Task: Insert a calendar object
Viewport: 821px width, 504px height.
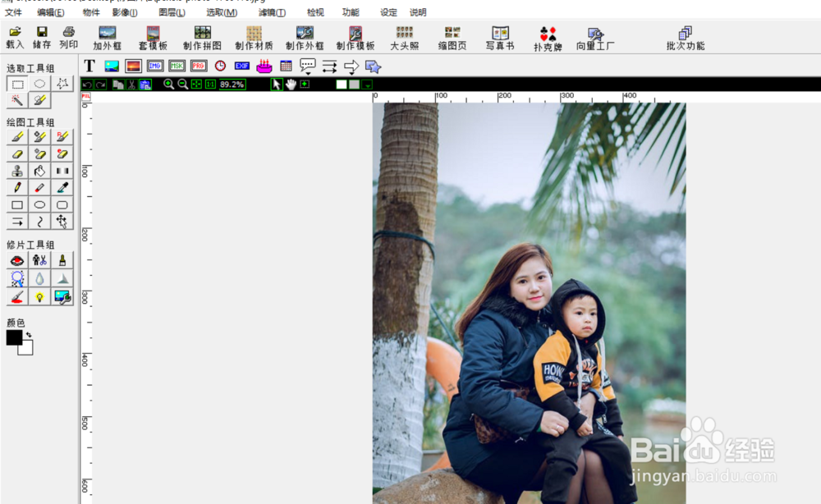Action: [286, 66]
